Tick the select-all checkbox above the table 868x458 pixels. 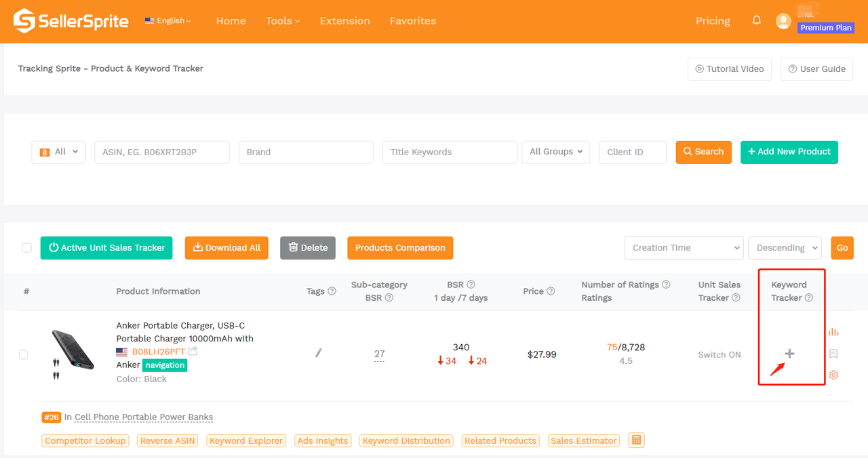tap(26, 248)
